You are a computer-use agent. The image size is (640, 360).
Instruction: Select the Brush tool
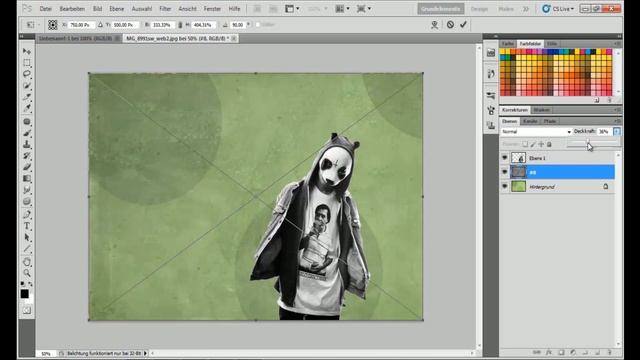27,133
